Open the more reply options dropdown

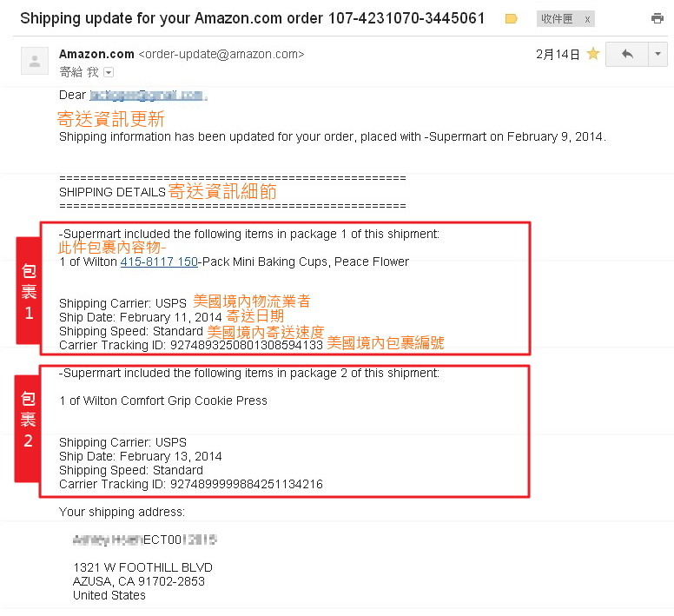[x=657, y=54]
